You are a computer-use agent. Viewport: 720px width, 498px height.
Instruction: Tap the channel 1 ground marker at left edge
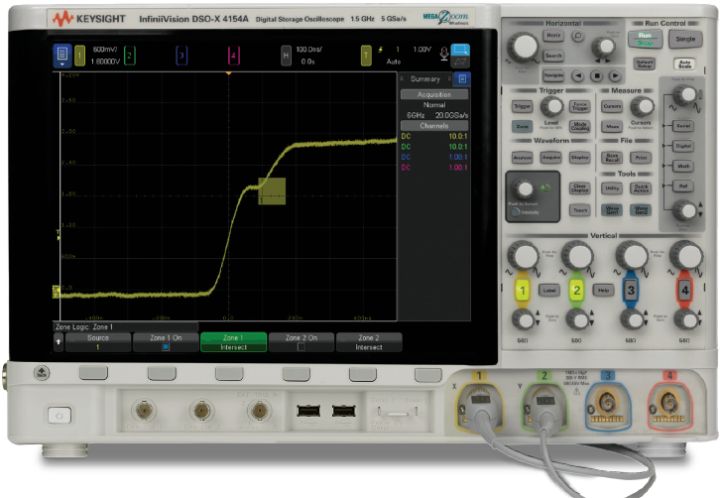click(57, 291)
